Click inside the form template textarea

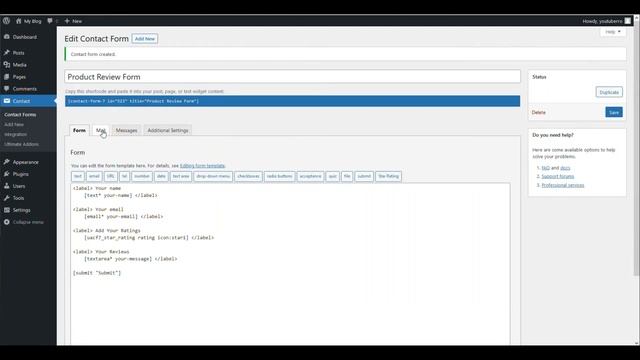(290, 264)
